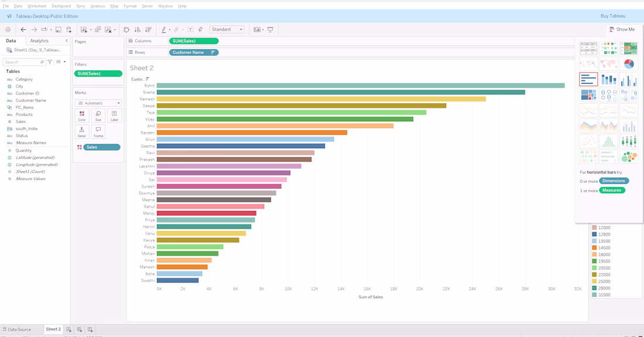Image resolution: width=644 pixels, height=337 pixels.
Task: Open the Size card in Marks
Action: coord(98,115)
